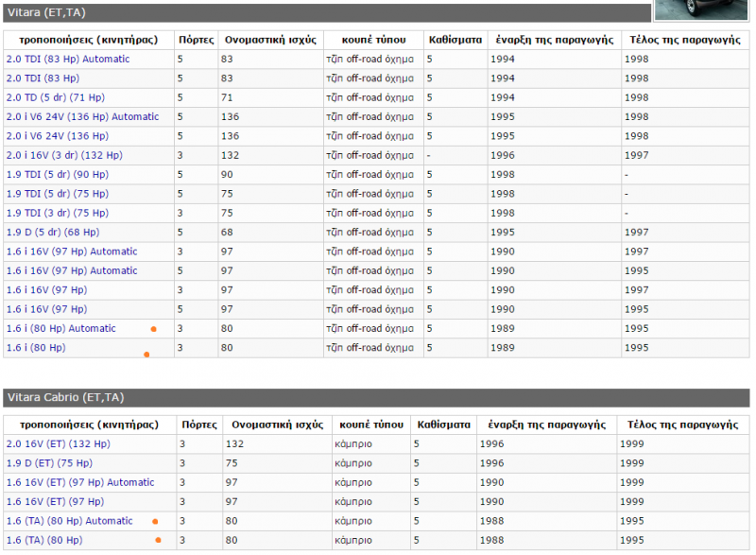
Task: Click κουπέ τύπου header in the Vitara Cabrio table
Action: tap(371, 425)
